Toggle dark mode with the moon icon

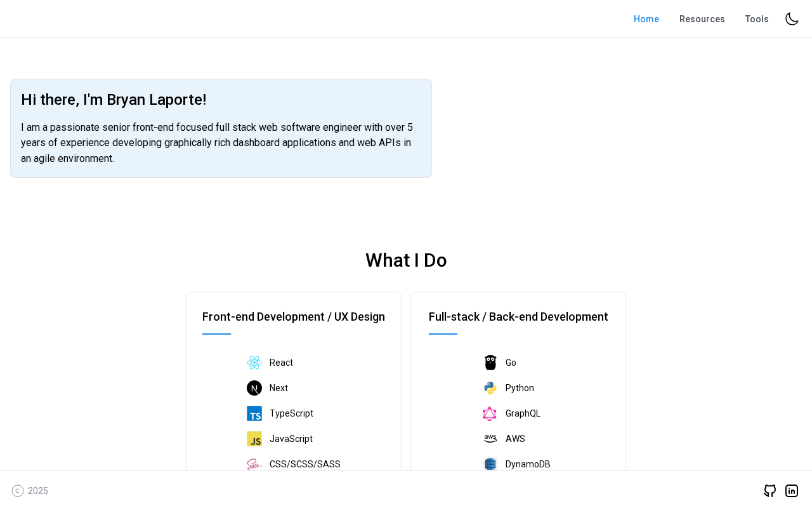point(792,19)
